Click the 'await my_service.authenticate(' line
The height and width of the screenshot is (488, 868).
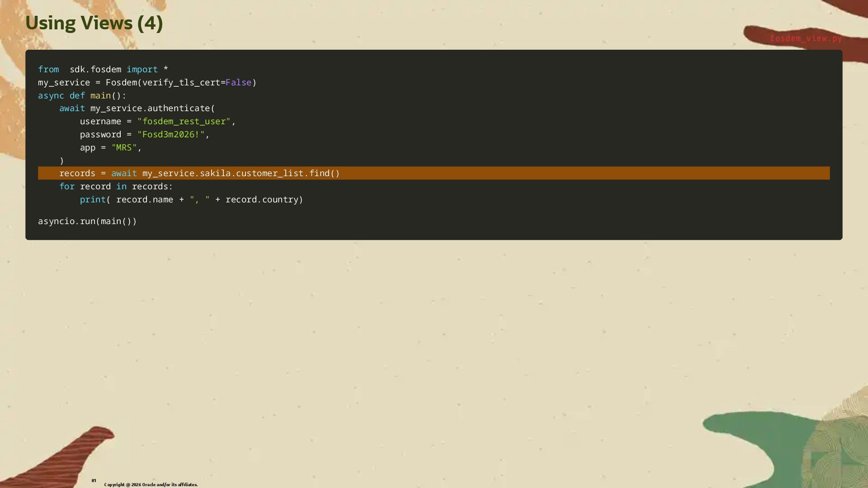[137, 108]
